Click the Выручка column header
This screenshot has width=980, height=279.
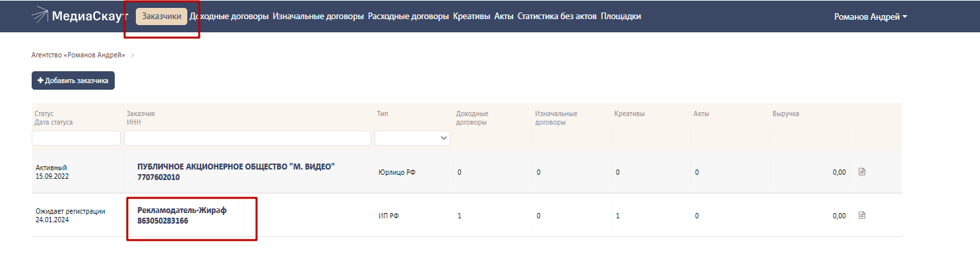pyautogui.click(x=785, y=113)
